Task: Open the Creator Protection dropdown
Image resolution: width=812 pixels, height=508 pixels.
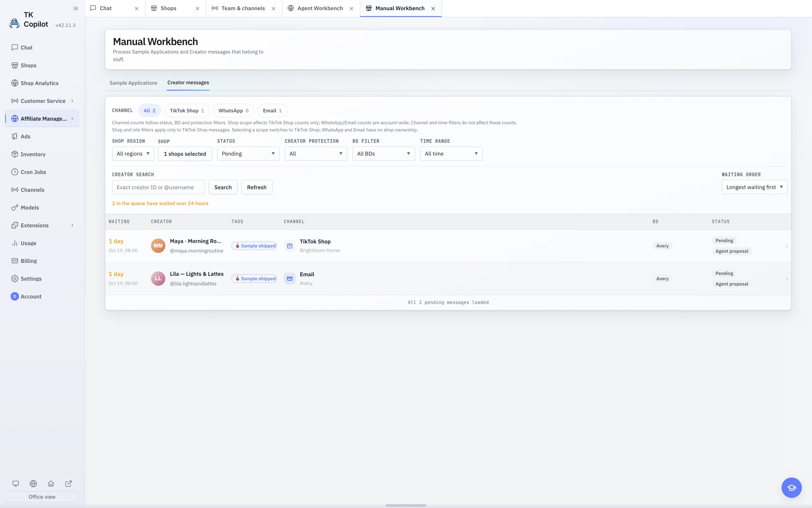Action: (x=316, y=154)
